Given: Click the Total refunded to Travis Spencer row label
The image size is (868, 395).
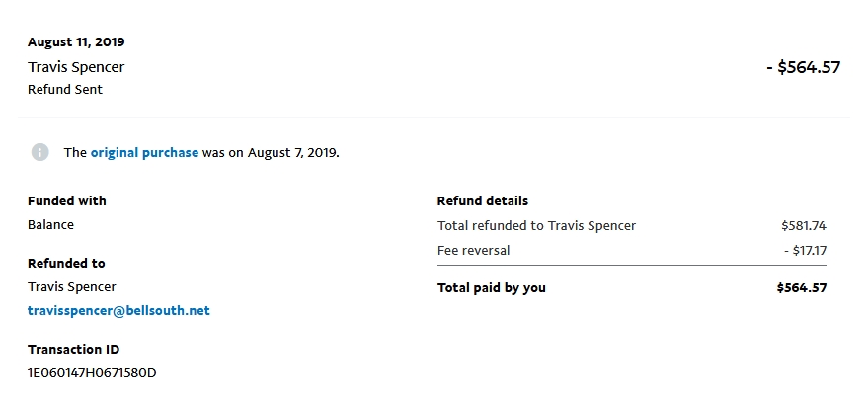Looking at the screenshot, I should click(x=536, y=226).
